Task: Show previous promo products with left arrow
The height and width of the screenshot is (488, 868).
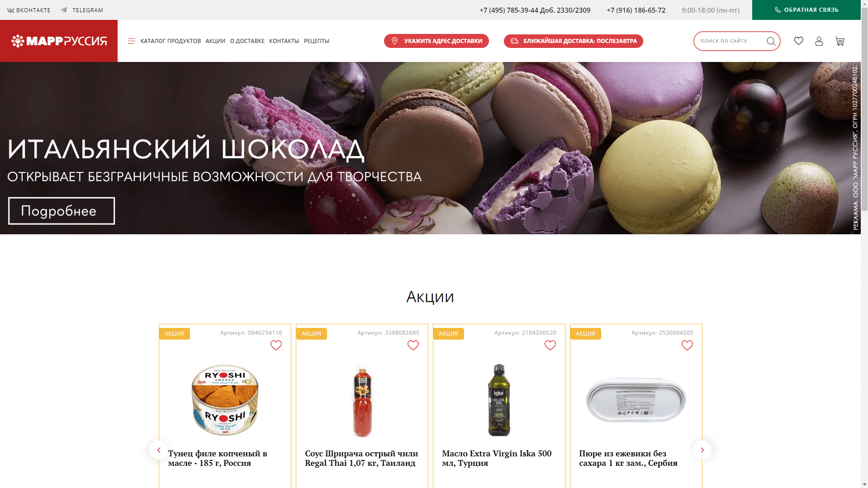Action: click(159, 450)
